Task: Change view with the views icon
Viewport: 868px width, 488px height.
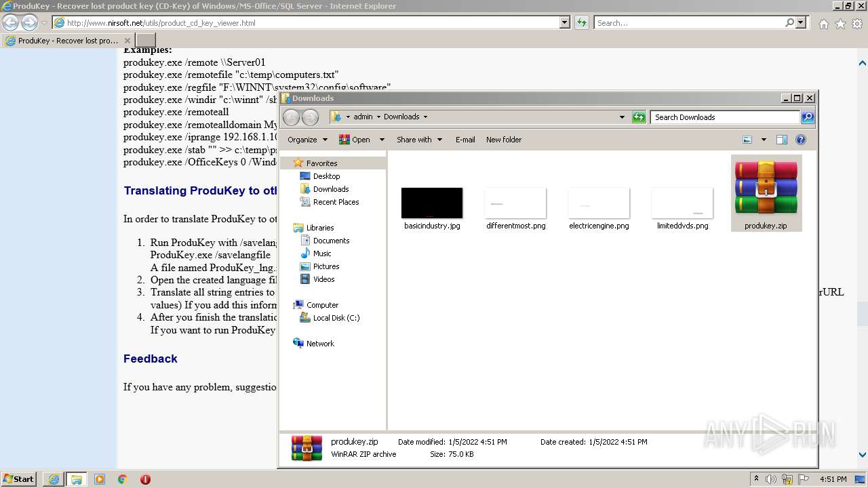Action: tap(747, 140)
